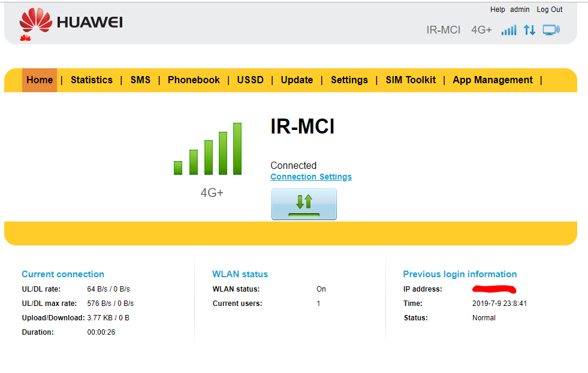Click the Connected status text
This screenshot has height=373, width=588.
click(294, 165)
